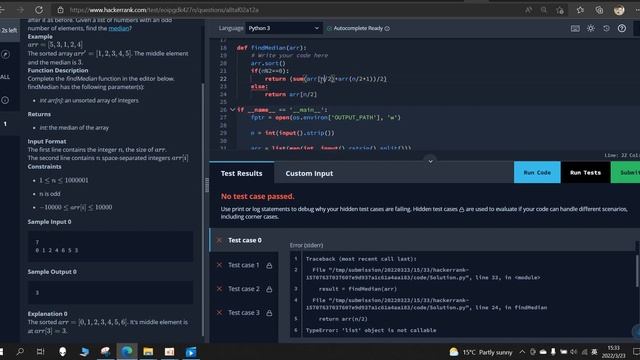Click the info circle icon in left sidebar
This screenshot has width=640, height=360.
(x=5, y=100)
